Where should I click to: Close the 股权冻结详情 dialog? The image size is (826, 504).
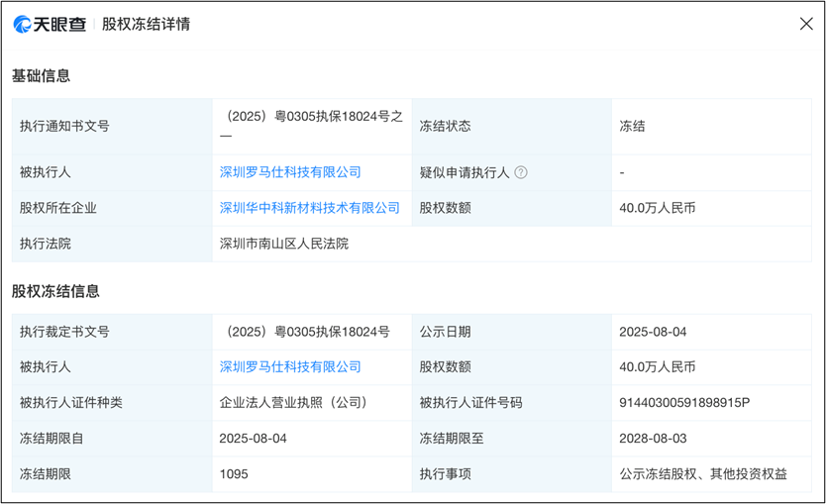tap(806, 24)
